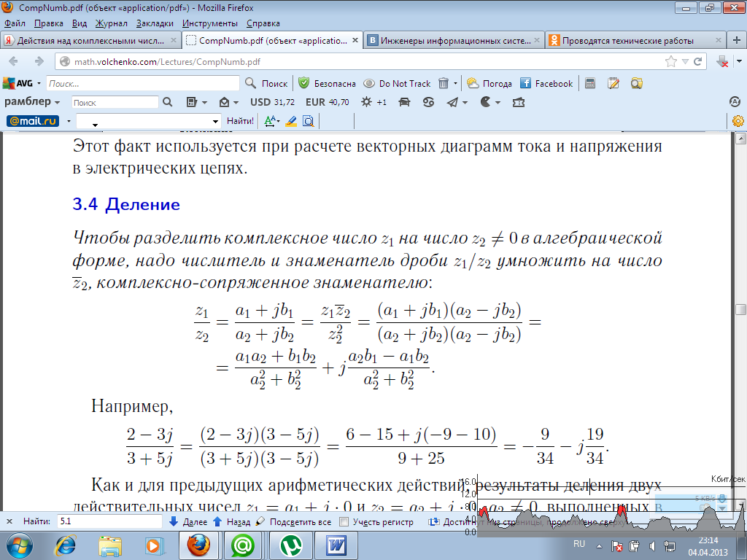This screenshot has height=560, width=747.
Task: Switch to 'Действия над комплексными числ...' tab
Action: click(90, 41)
